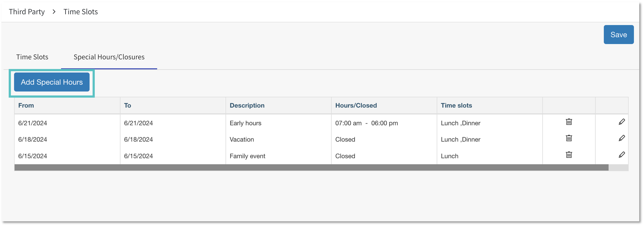Edit the Early hours entry
644x226 pixels.
pos(622,122)
